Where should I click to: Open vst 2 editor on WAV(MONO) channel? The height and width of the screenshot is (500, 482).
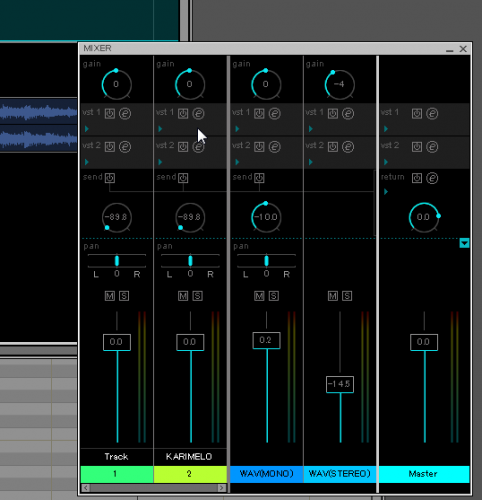275,147
